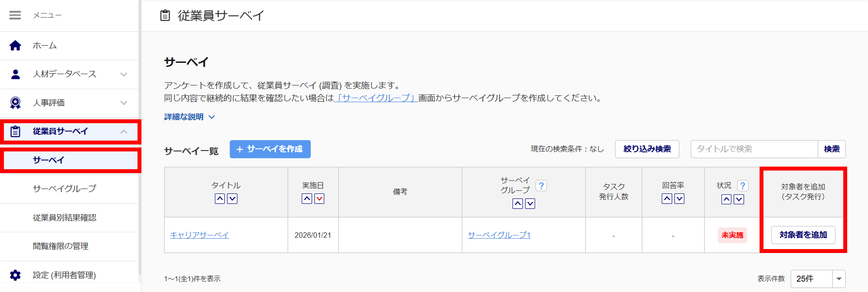Click the help icon beside サーベイグループ column
This screenshot has width=868, height=292.
(x=541, y=186)
